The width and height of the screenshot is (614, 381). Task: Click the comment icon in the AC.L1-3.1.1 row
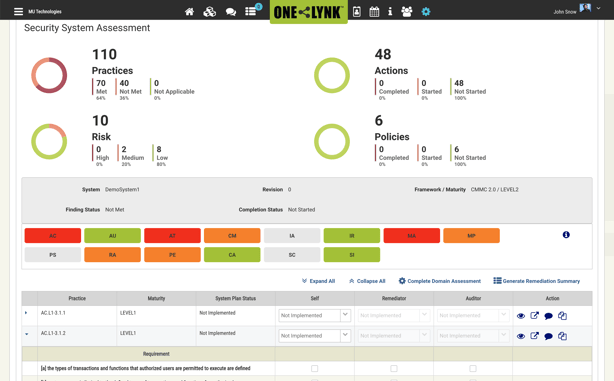tap(548, 316)
